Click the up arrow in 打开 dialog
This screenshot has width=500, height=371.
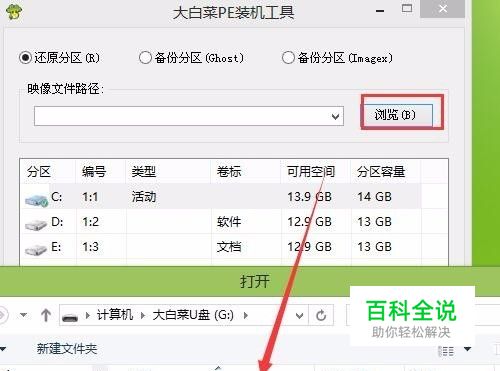(46, 315)
